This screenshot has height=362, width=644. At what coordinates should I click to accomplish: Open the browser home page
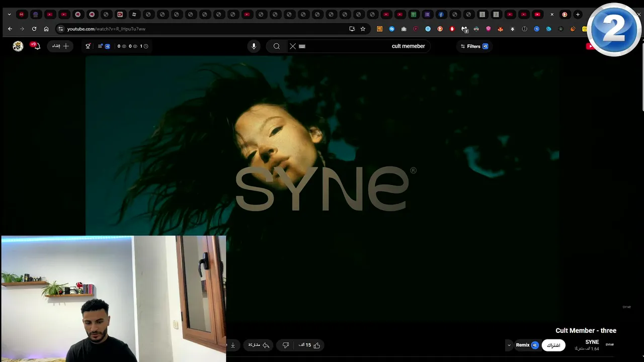(46, 29)
